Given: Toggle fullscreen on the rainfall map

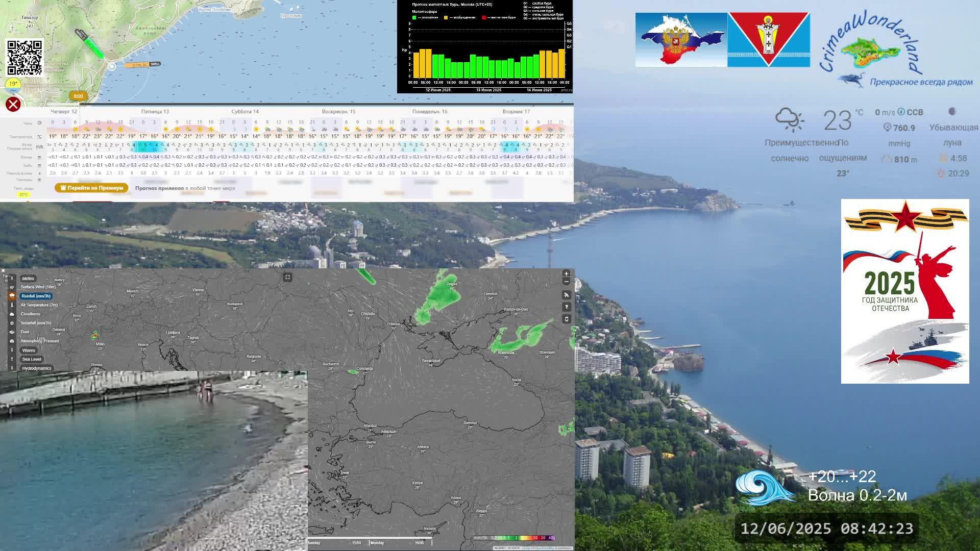Looking at the screenshot, I should (287, 277).
